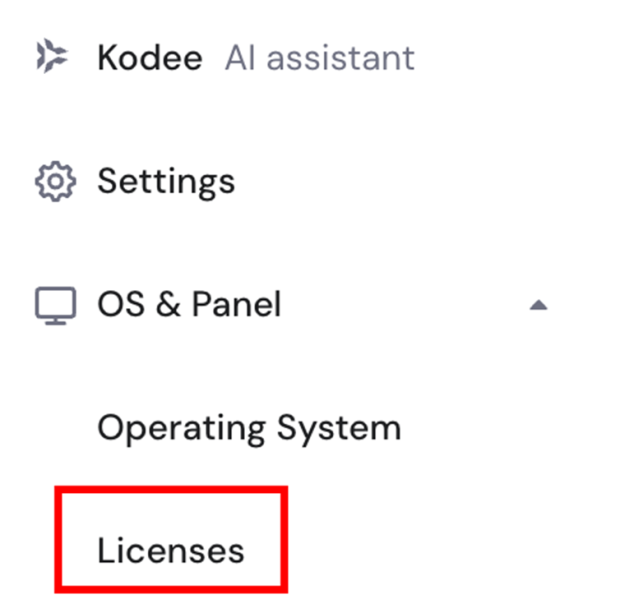Click the Kodee menu label
The height and width of the screenshot is (599, 620).
pyautogui.click(x=150, y=58)
